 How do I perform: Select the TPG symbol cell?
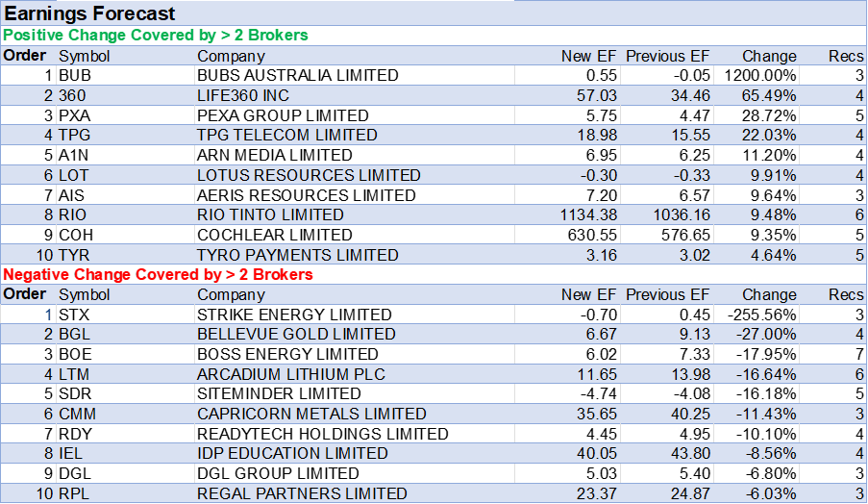coord(74,136)
